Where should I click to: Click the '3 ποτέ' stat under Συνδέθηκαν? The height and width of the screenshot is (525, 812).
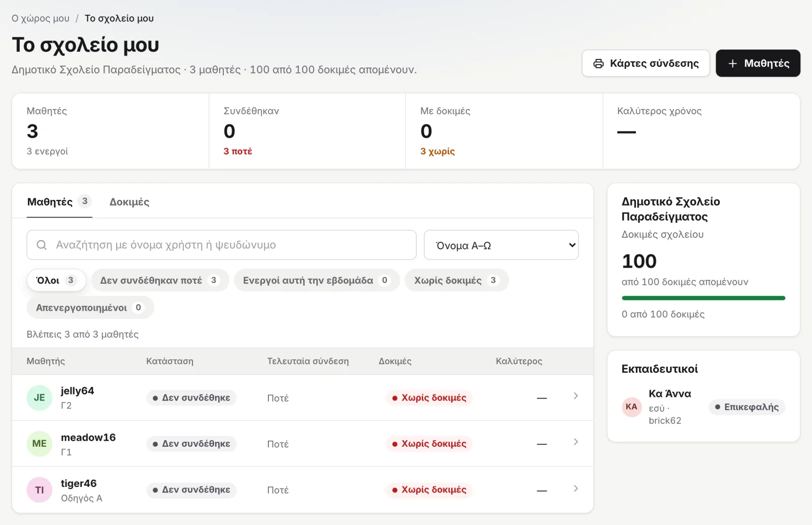(238, 151)
